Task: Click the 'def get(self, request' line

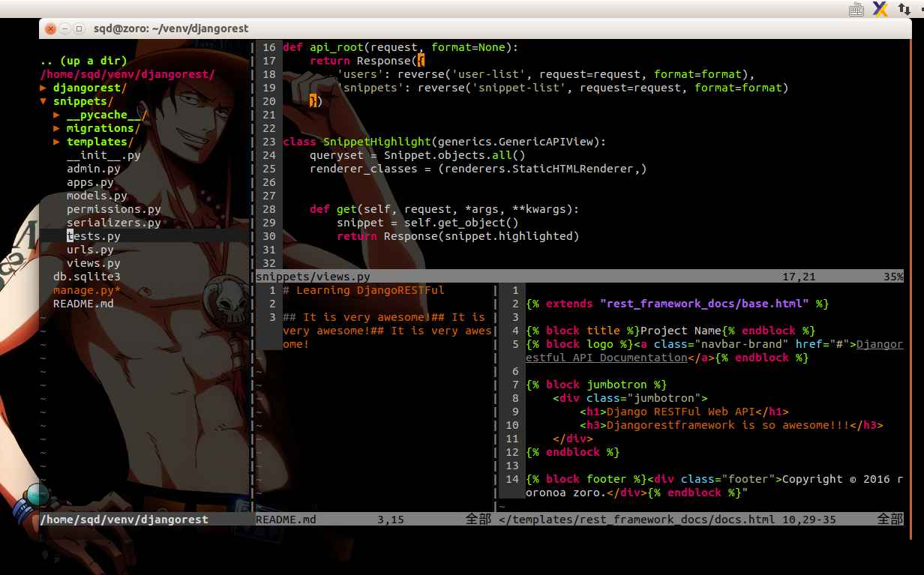Action: point(445,209)
